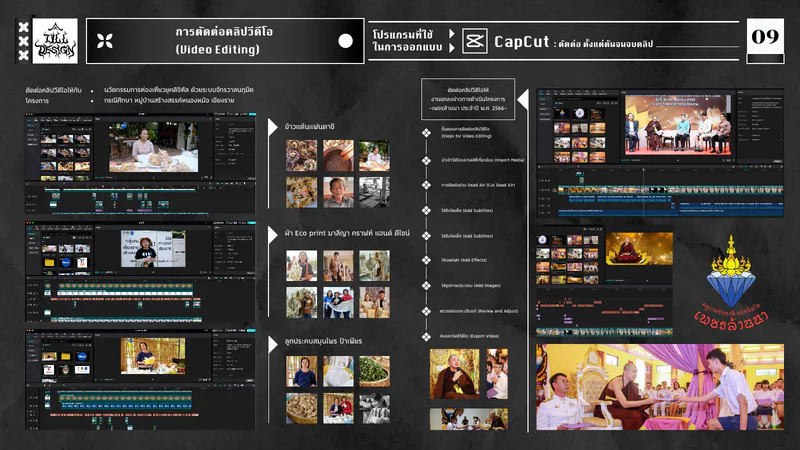
Task: Open the large photo of monk and student
Action: 660,387
